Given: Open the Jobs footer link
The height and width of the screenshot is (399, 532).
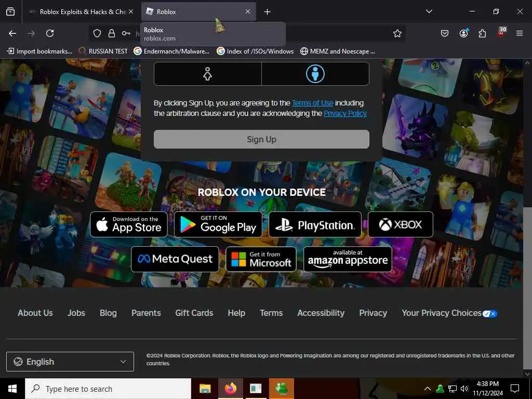Looking at the screenshot, I should tap(76, 313).
